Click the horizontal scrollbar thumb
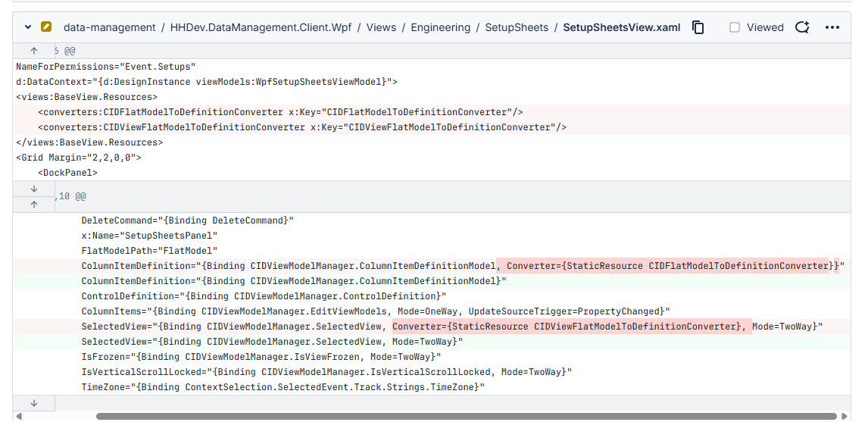868x422 pixels. point(466,416)
